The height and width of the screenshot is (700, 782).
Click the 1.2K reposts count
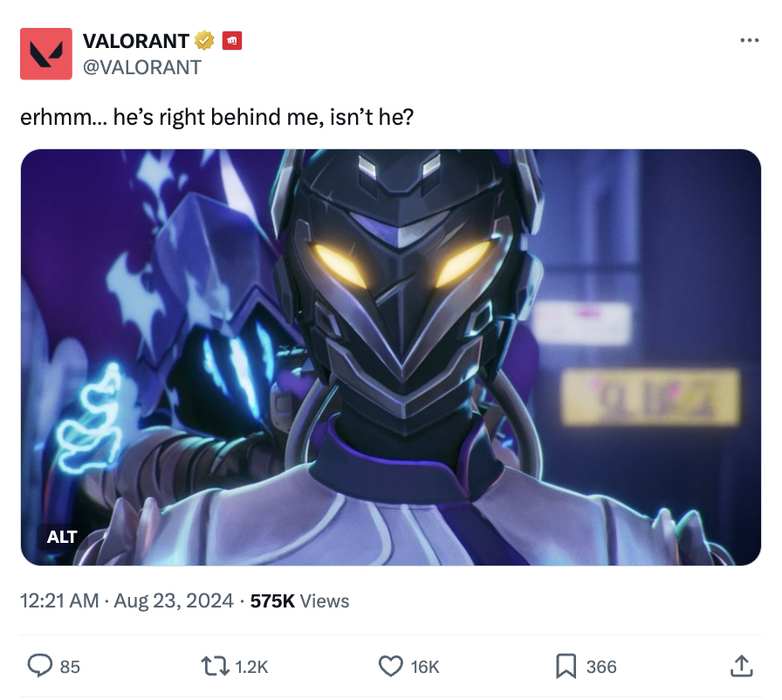(x=251, y=667)
